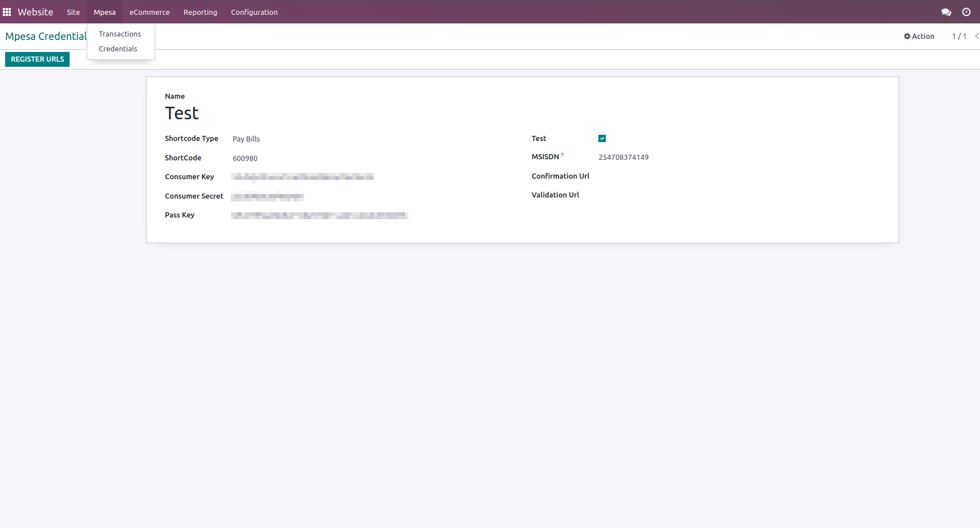Click the MSISDN number 254708374149
The image size is (980, 528).
pyautogui.click(x=623, y=158)
